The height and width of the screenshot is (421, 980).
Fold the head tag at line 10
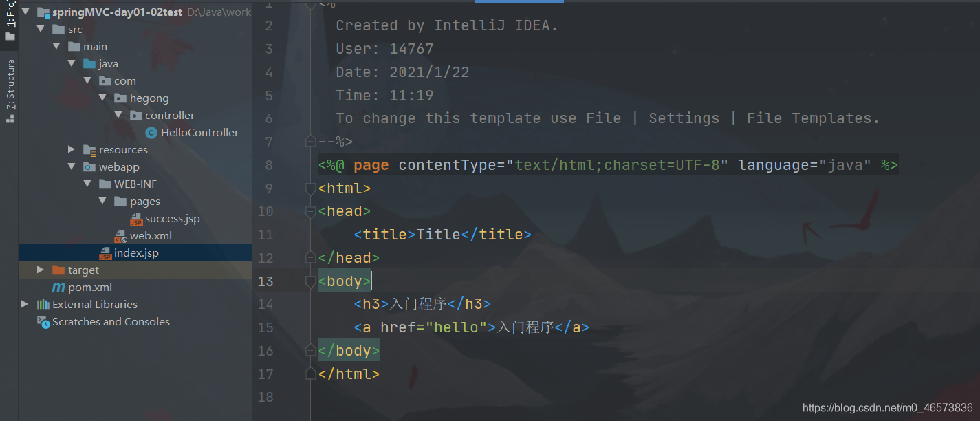point(310,212)
